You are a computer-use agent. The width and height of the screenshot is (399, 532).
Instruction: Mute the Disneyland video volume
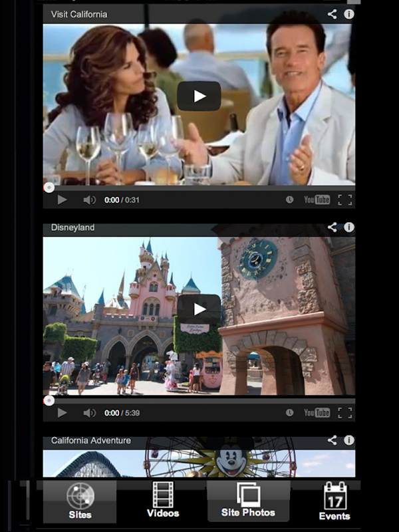89,413
